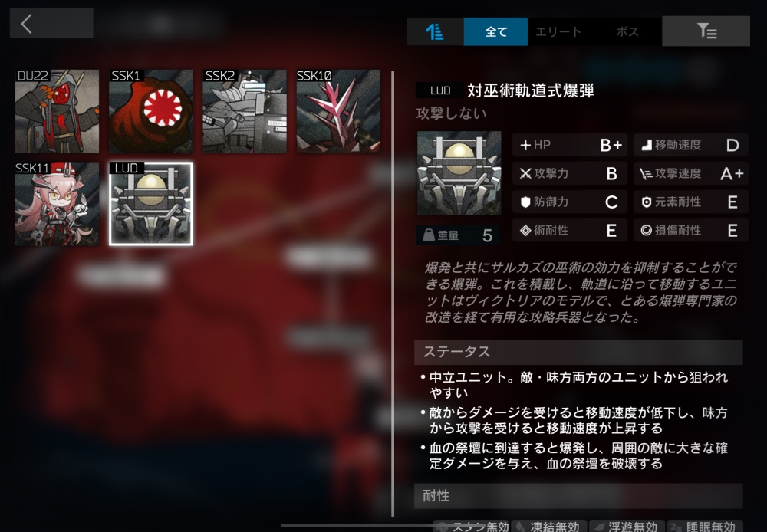Select the SSK2 enemy thumbnail
Image resolution: width=767 pixels, height=532 pixels.
(245, 111)
